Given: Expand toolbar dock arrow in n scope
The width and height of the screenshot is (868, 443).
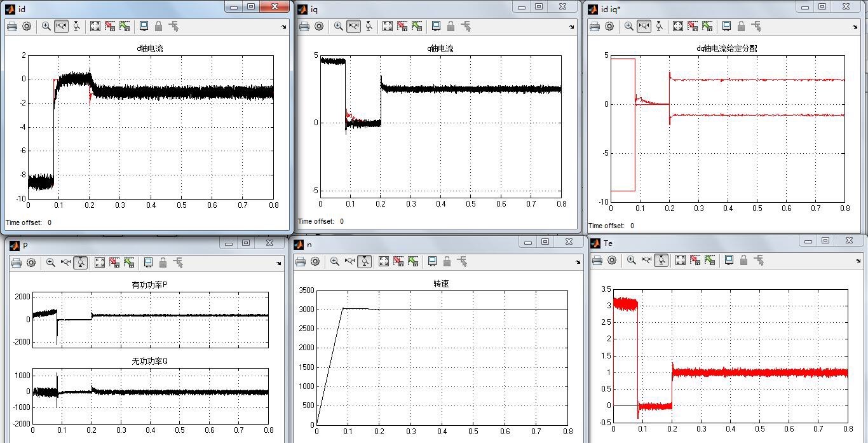Looking at the screenshot, I should tap(578, 262).
